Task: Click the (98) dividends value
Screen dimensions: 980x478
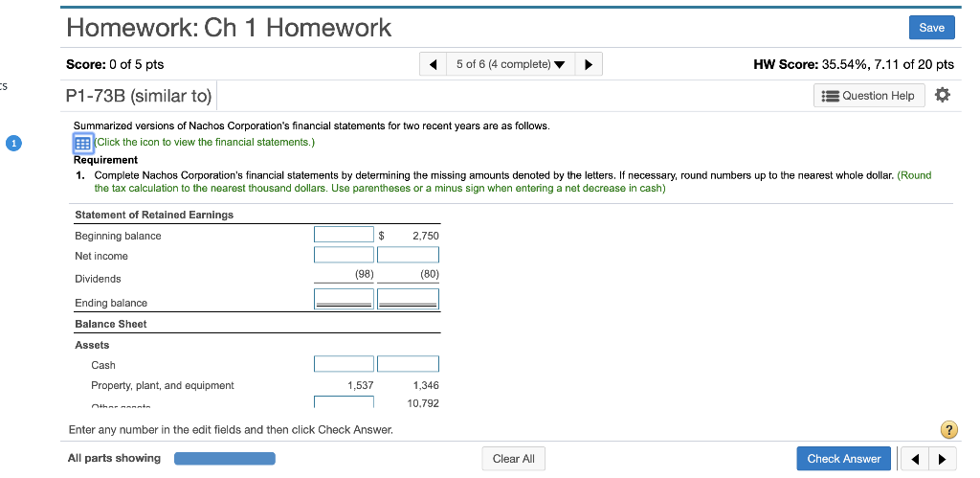Action: pos(364,274)
